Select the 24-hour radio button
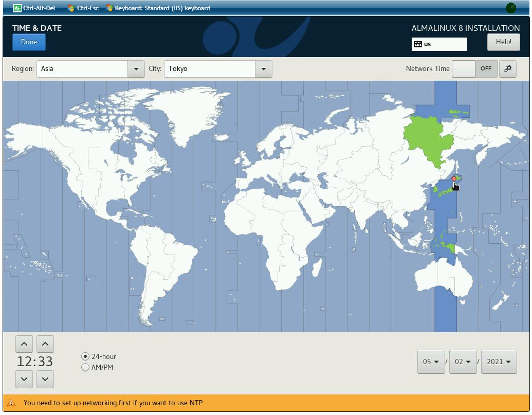This screenshot has height=415, width=532. (x=85, y=356)
